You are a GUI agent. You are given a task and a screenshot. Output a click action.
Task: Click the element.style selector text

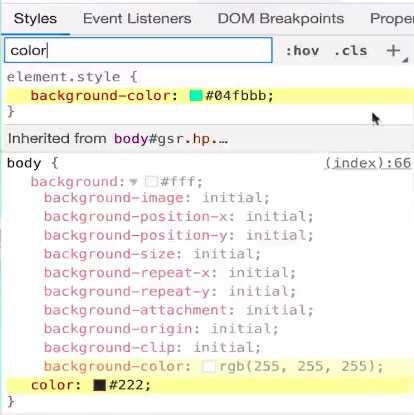point(63,77)
